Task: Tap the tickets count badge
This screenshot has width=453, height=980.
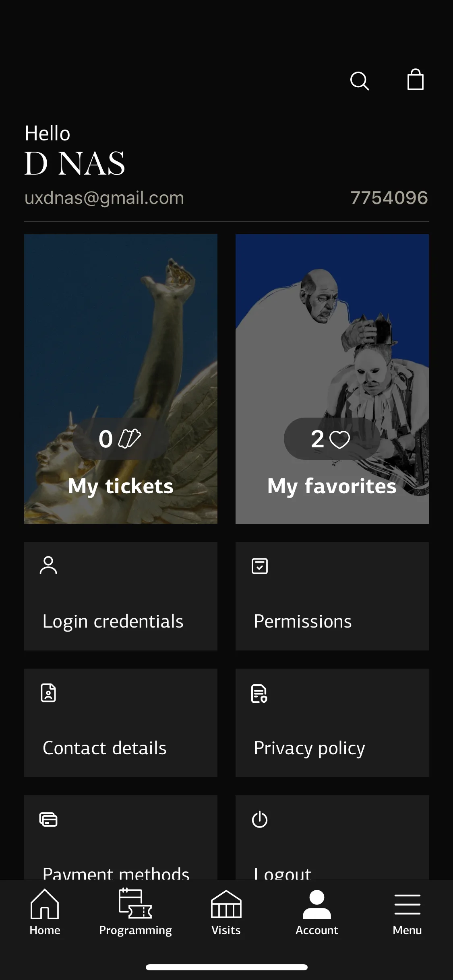Action: point(121,439)
